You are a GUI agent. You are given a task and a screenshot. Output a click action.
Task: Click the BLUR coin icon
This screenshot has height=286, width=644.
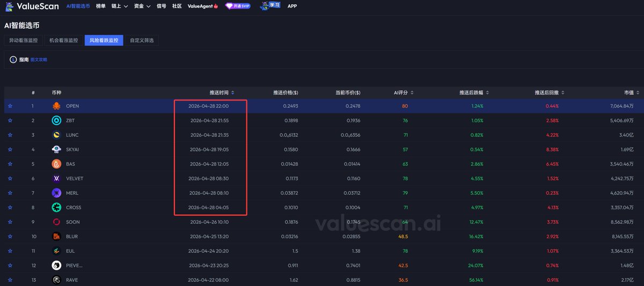click(56, 237)
